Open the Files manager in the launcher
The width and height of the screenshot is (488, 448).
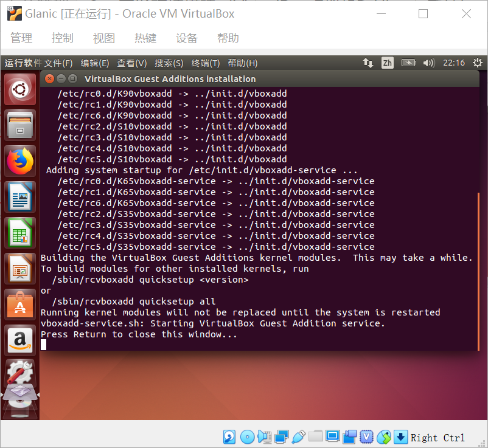click(20, 125)
